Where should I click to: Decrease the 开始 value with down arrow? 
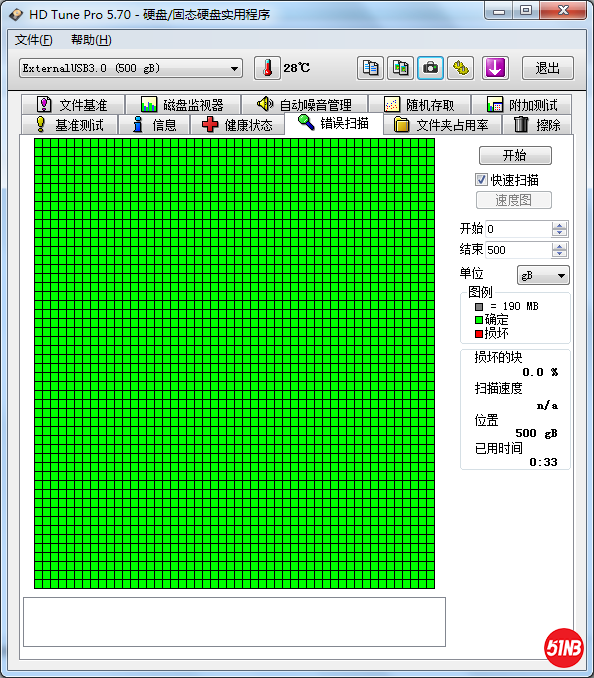click(559, 233)
